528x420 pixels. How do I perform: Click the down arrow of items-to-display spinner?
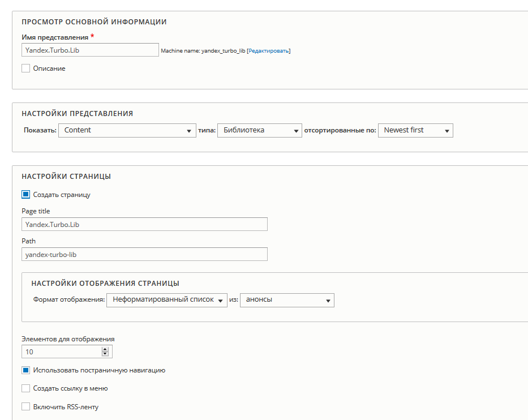coord(105,354)
